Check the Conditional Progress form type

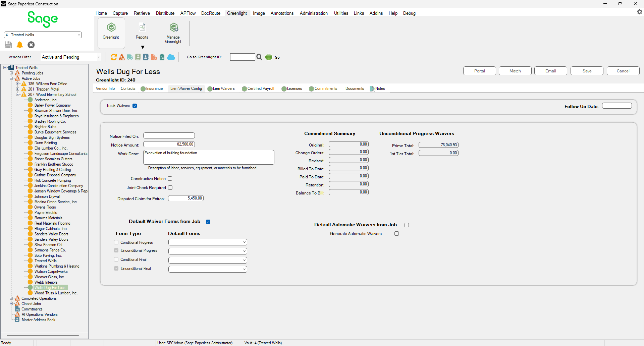point(116,242)
